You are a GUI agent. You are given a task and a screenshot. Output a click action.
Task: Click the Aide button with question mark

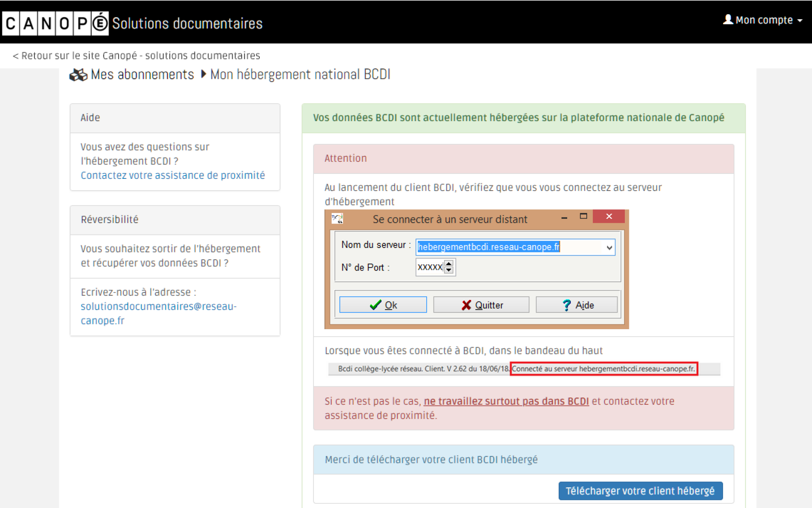(577, 305)
